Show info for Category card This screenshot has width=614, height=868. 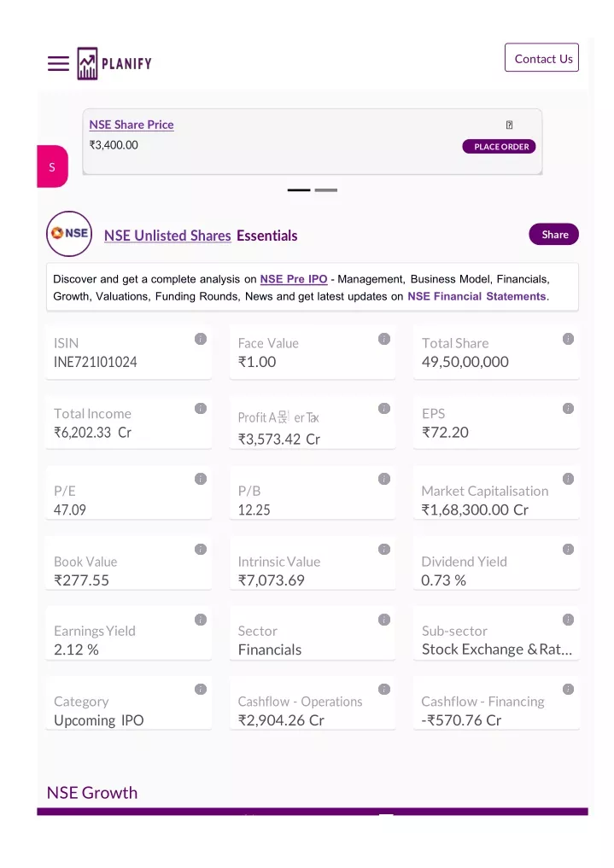click(201, 690)
